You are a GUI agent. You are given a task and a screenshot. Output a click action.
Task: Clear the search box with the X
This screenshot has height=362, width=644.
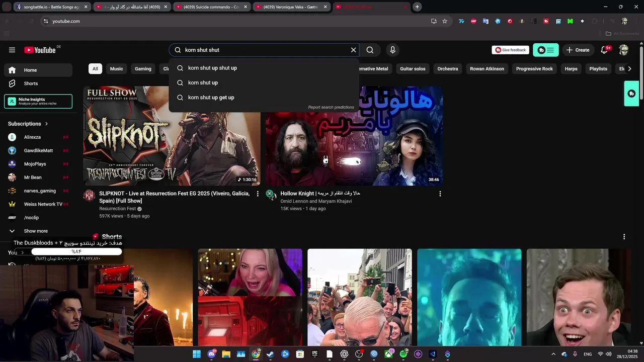[x=353, y=50]
